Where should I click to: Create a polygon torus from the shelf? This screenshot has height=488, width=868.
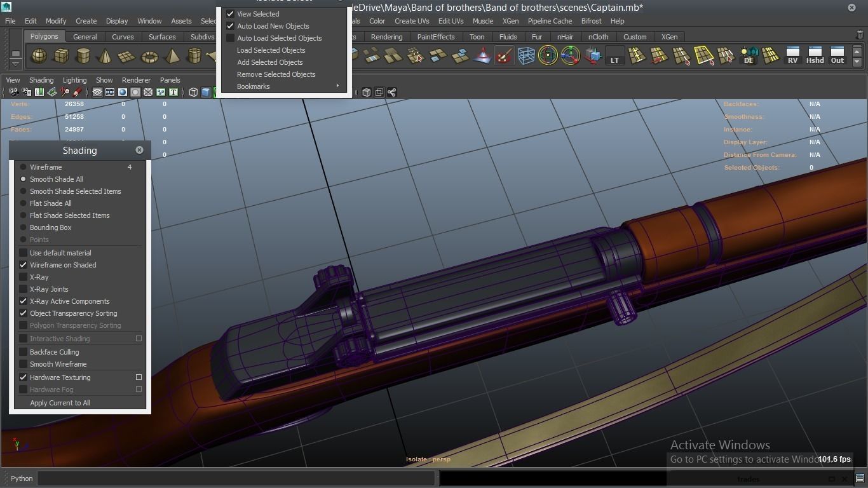tap(149, 57)
